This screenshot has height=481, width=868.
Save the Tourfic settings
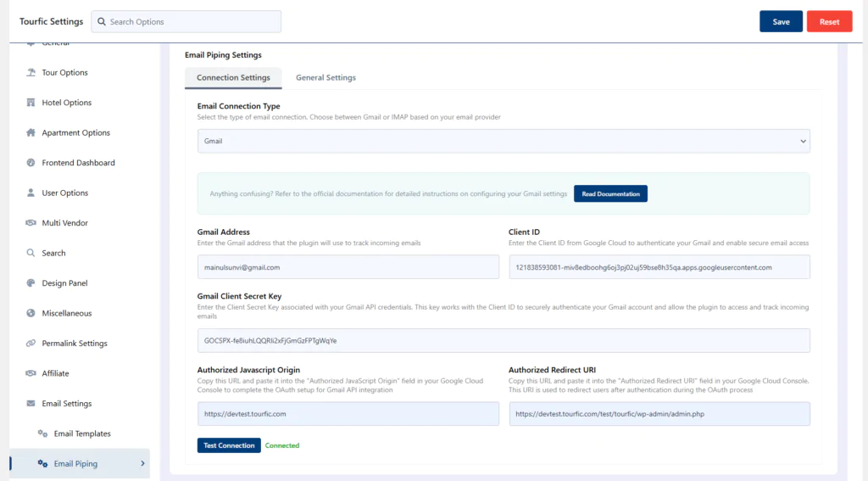[x=781, y=21]
